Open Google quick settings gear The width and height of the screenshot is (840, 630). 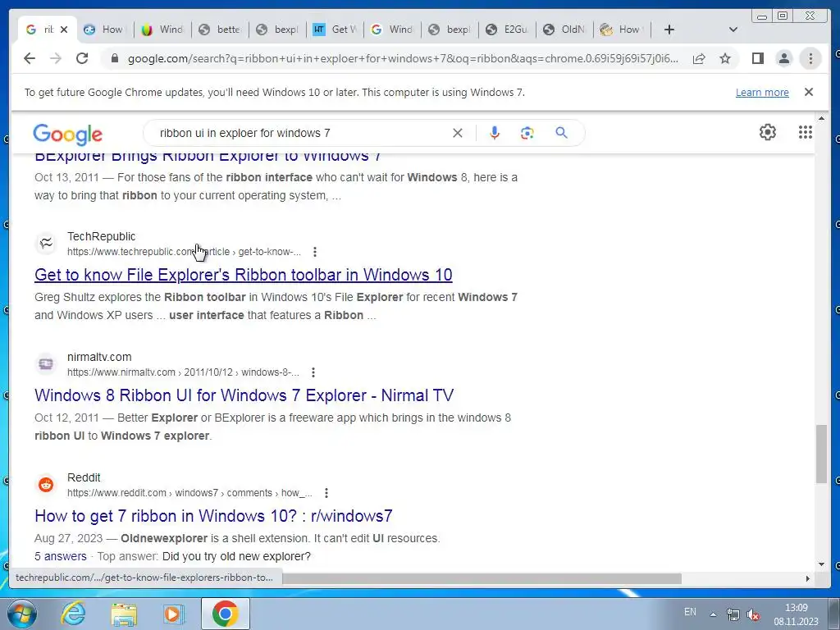768,132
